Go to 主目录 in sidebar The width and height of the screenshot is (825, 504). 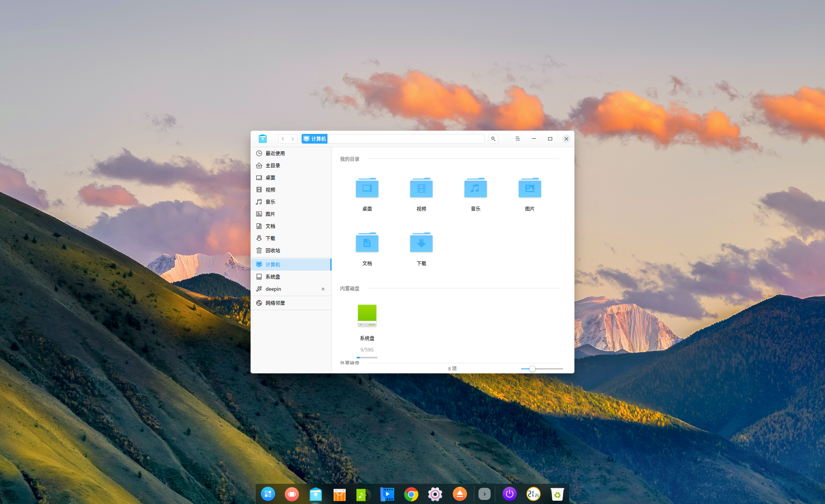point(272,165)
